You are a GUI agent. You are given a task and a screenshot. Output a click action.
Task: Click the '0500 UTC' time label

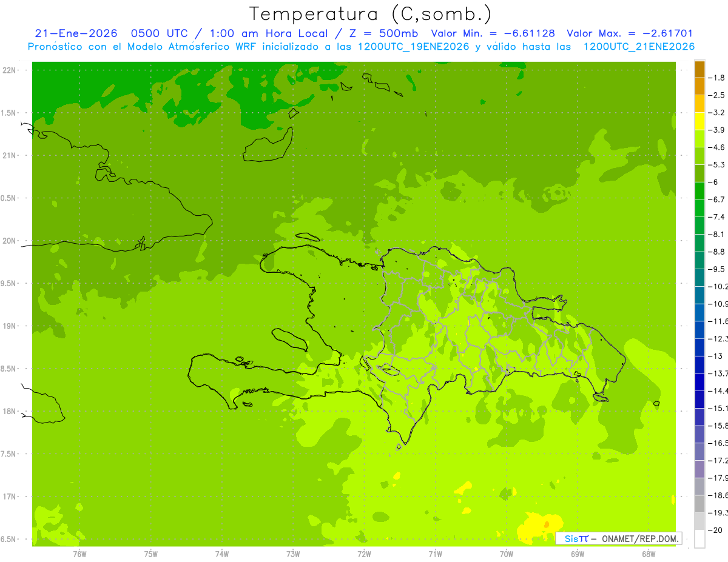[x=158, y=33]
